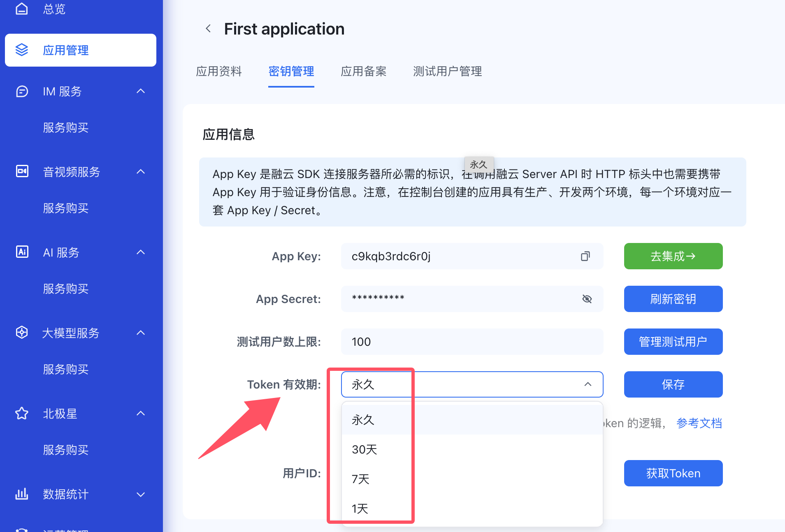Switch to the 测试用户管理 tab
Viewport: 785px width, 532px height.
click(x=448, y=72)
